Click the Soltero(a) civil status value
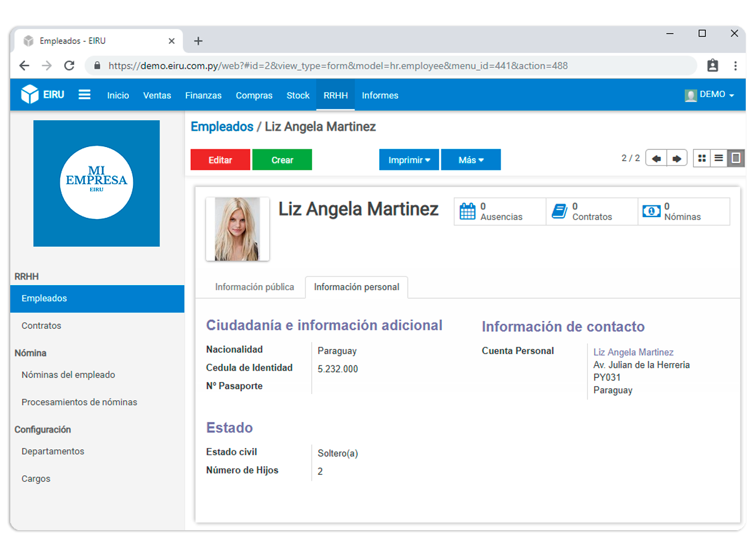The image size is (756, 553). click(338, 453)
